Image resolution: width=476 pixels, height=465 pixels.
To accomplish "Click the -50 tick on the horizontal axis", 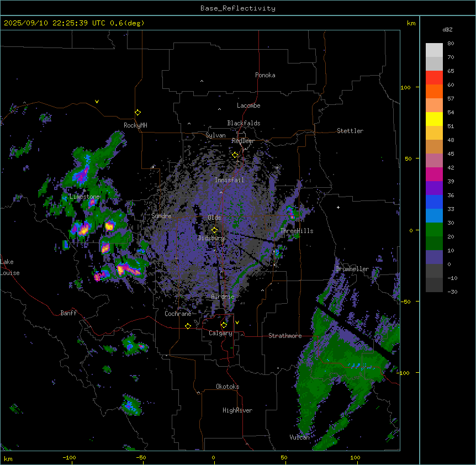I will [141, 457].
